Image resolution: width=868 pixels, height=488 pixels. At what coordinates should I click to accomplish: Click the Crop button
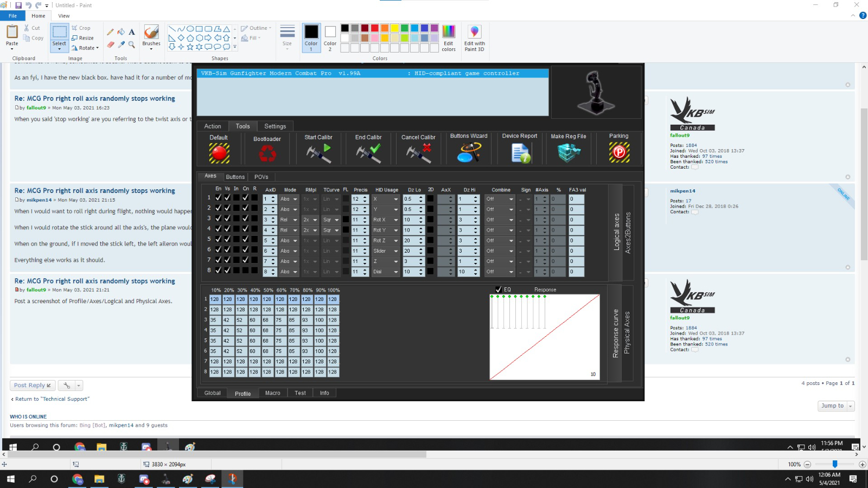pos(81,28)
